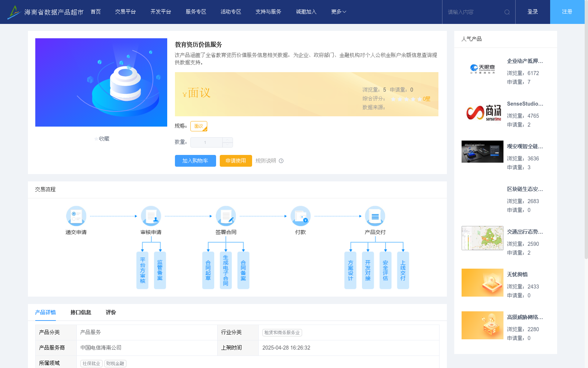Open the 无忧舆情 product thumbnail
588x368 pixels.
pos(483,283)
